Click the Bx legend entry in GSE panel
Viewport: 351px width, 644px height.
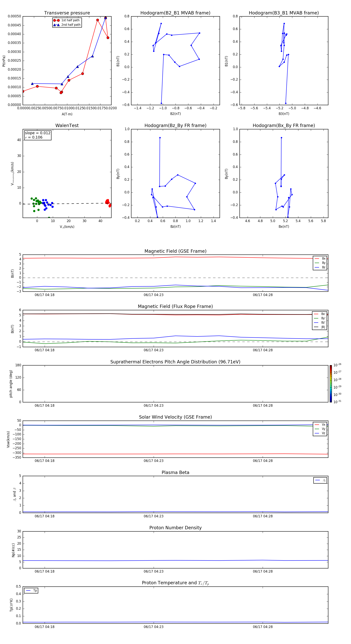(320, 259)
